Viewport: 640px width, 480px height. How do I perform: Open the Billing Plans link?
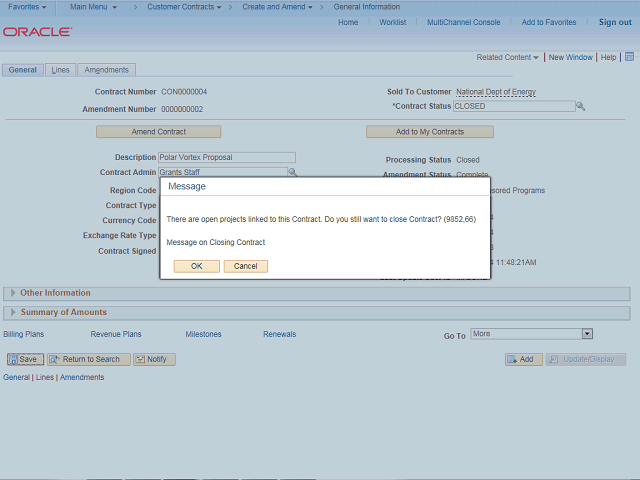pos(24,334)
